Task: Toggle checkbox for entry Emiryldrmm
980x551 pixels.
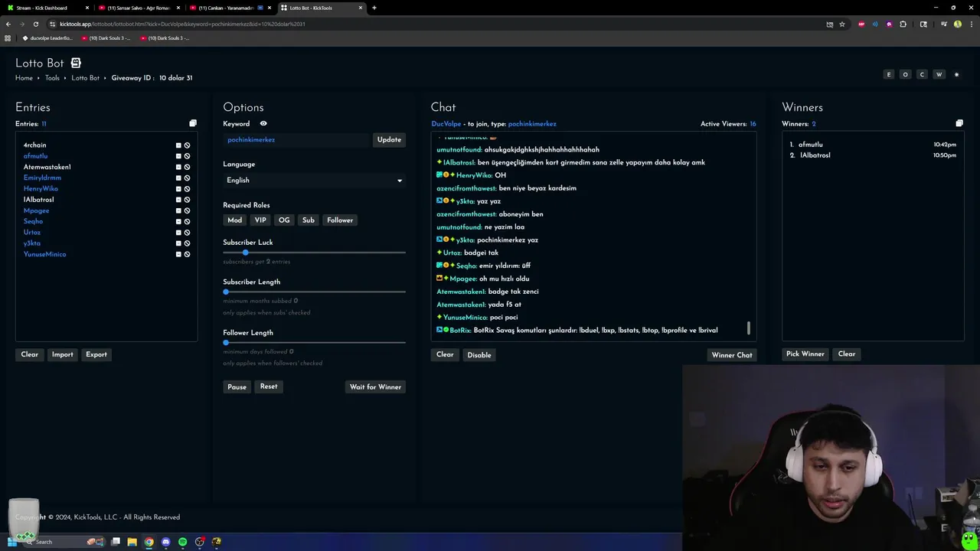Action: coord(178,178)
